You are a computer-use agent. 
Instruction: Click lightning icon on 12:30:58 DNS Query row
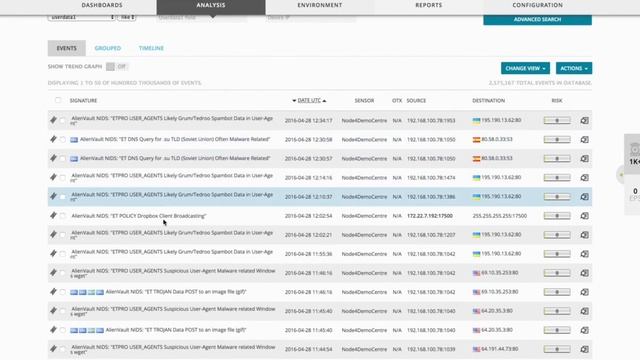click(53, 139)
